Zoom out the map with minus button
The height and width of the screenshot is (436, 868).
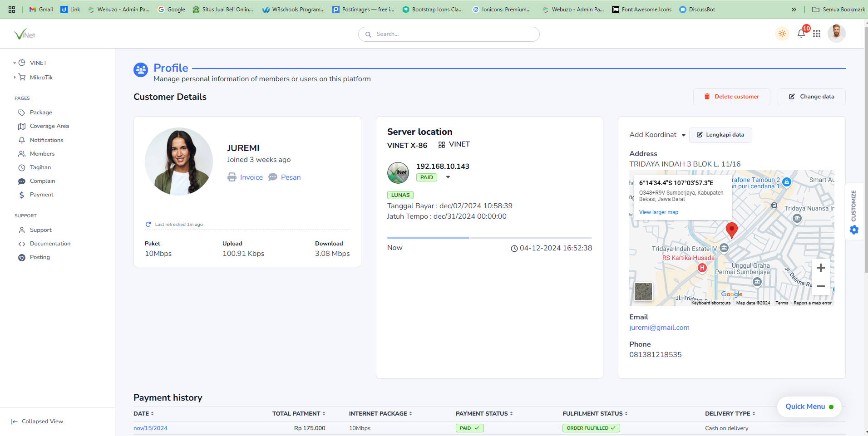[x=821, y=286]
